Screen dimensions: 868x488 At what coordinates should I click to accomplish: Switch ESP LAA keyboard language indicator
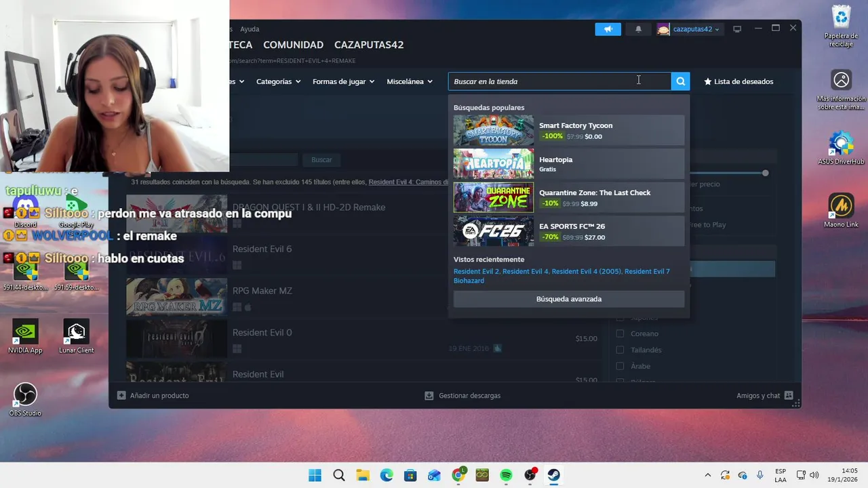click(781, 475)
